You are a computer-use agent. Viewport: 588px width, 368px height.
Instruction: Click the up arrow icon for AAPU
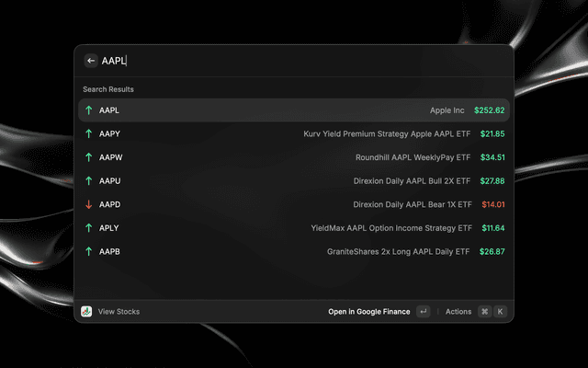click(x=88, y=180)
